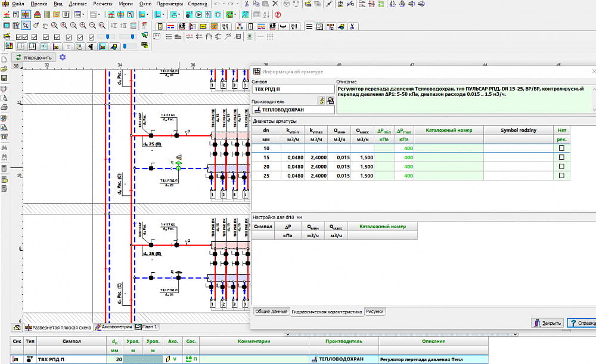The image size is (596, 364).
Task: Click the scissors cut icon in top toolbar
Action: pyautogui.click(x=247, y=4)
